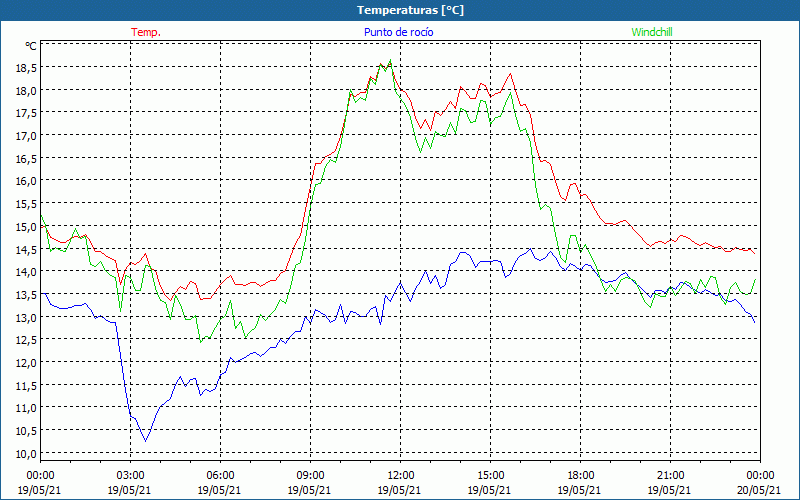The width and height of the screenshot is (800, 500).
Task: Click the 21:00 time axis label
Action: (670, 475)
